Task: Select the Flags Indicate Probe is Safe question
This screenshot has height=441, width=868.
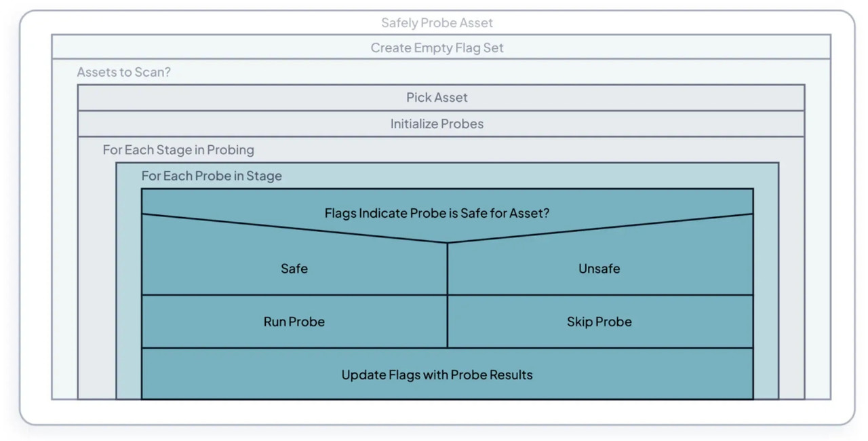Action: (437, 213)
